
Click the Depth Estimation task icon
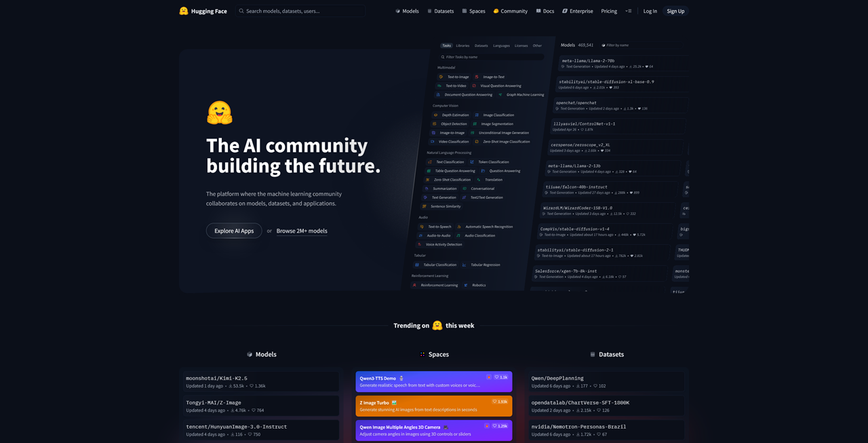(x=436, y=115)
